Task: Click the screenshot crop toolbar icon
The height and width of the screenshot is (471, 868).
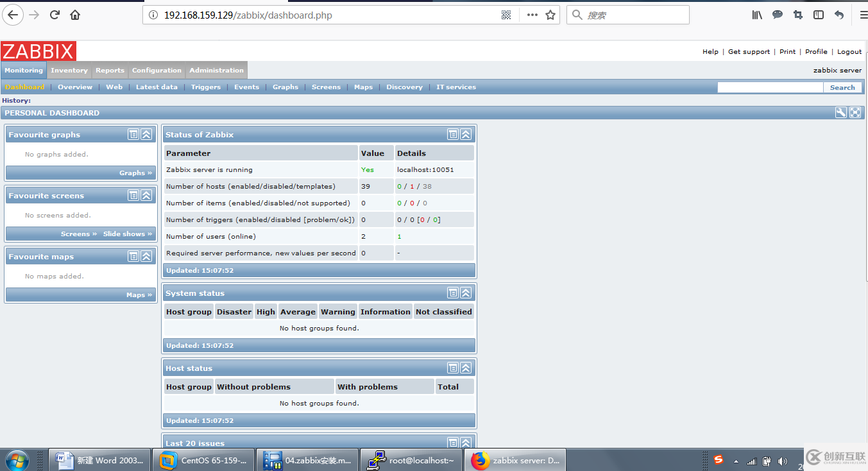Action: pyautogui.click(x=798, y=15)
